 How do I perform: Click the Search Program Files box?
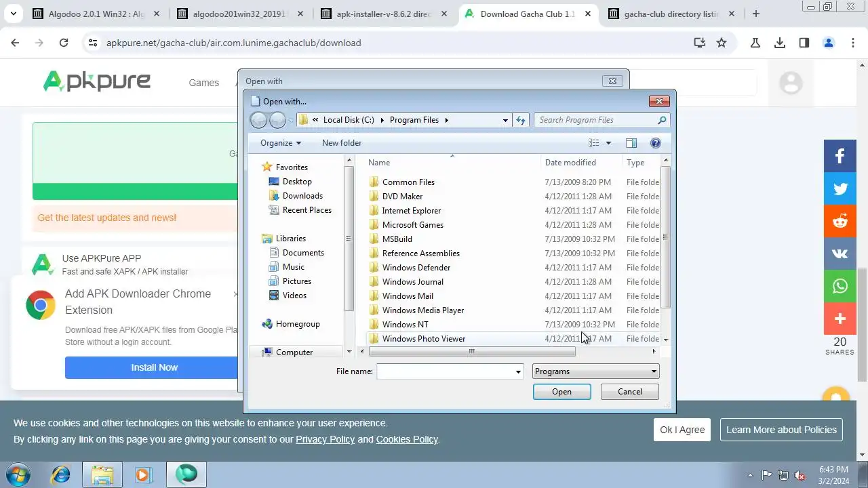click(x=595, y=120)
